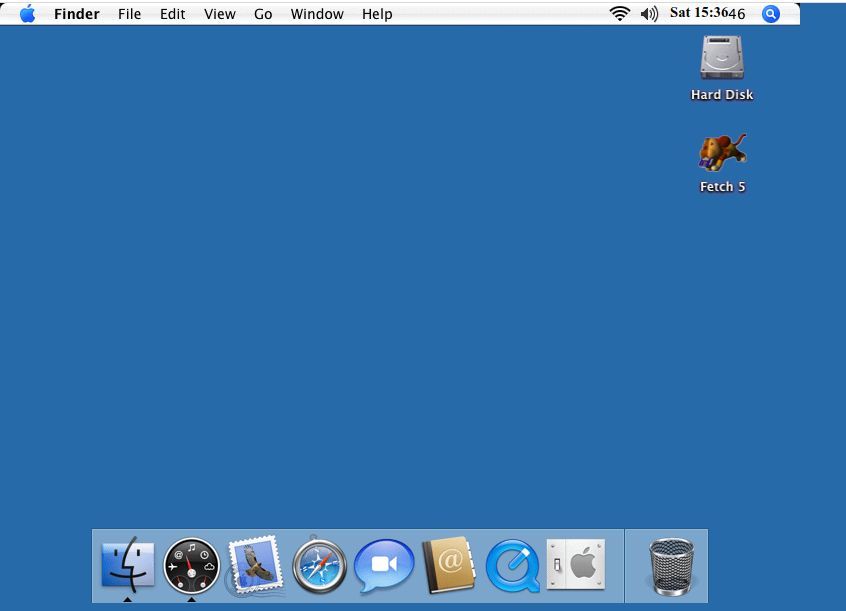
Task: Click the menu bar clock
Action: [x=707, y=13]
